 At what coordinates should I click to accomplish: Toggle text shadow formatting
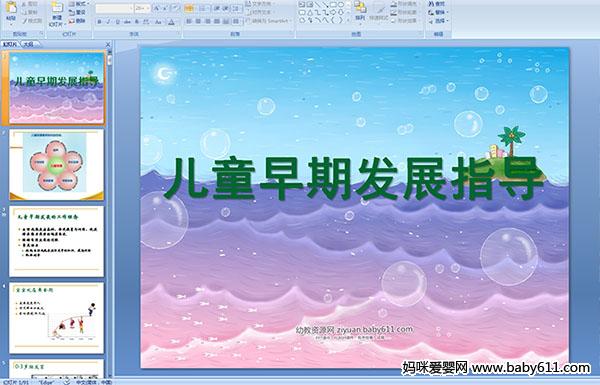click(137, 22)
